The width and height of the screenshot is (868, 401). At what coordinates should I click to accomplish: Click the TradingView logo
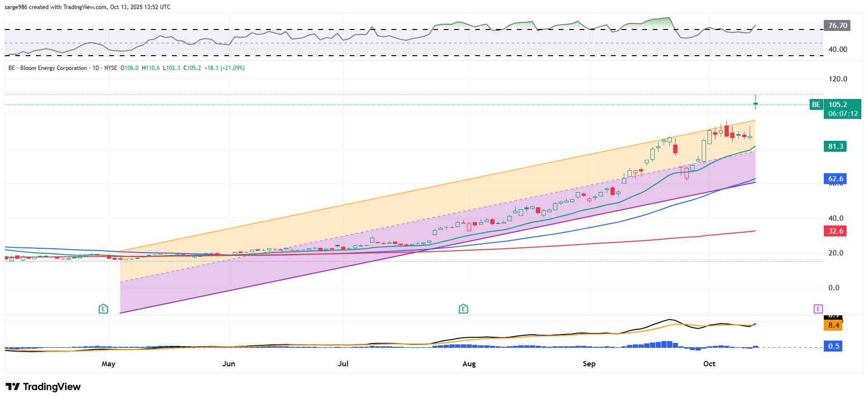tap(43, 387)
